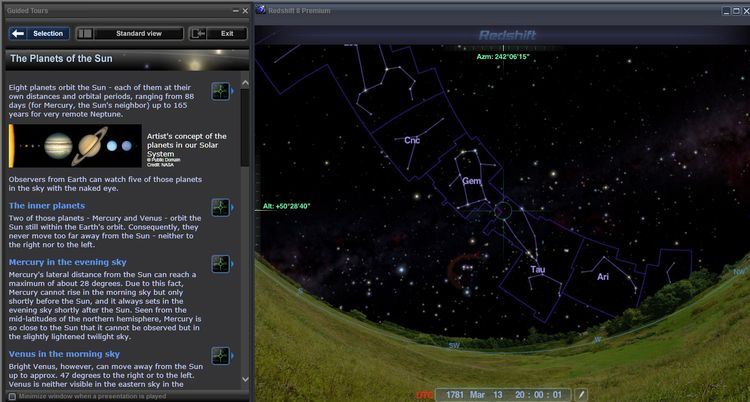Click the W compass marker on horizon

[597, 339]
